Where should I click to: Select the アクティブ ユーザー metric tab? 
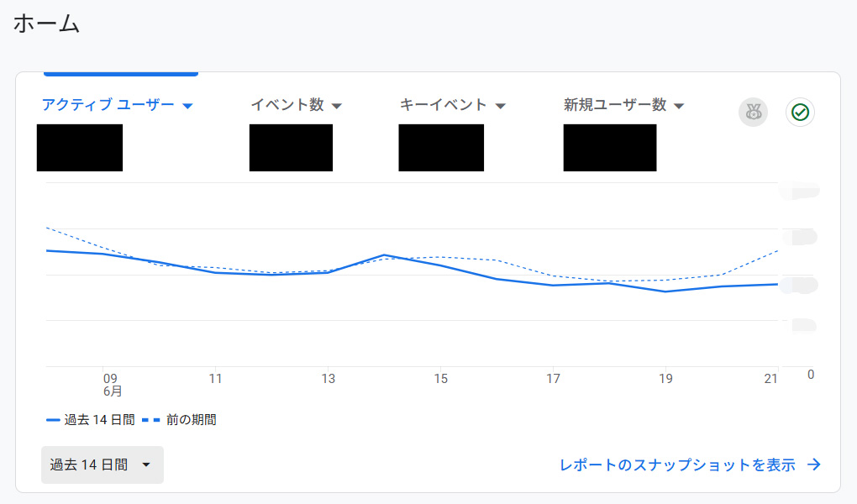coord(108,104)
